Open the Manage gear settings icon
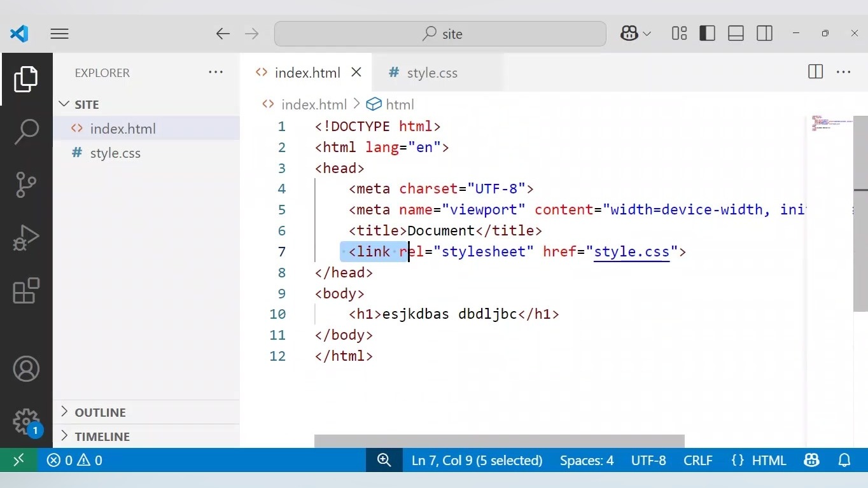The width and height of the screenshot is (868, 488). (x=26, y=421)
